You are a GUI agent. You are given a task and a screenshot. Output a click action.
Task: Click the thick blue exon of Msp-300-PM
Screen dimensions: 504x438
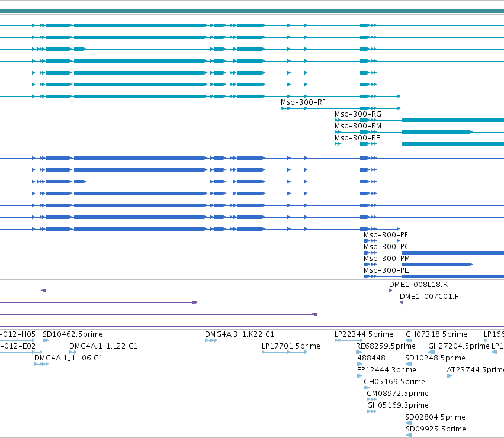[x=437, y=265]
